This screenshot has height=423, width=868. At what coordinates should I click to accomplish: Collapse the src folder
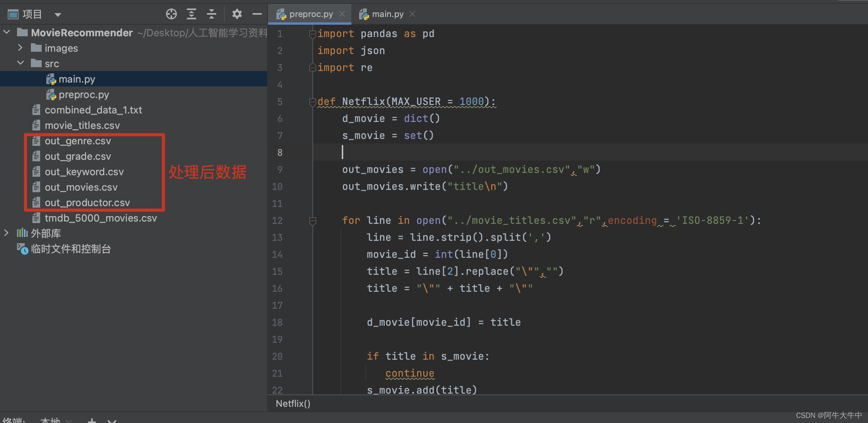(x=20, y=63)
